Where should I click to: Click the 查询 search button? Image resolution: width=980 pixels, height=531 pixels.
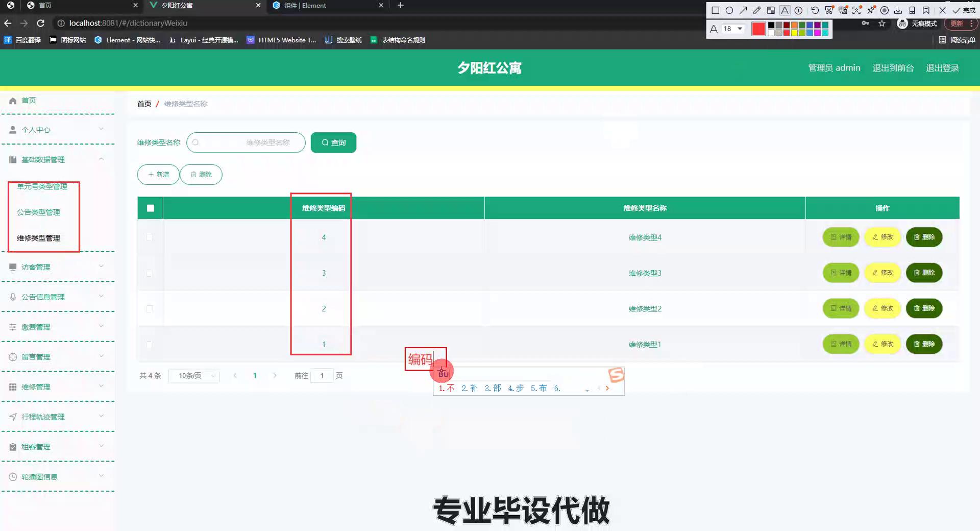(x=333, y=142)
